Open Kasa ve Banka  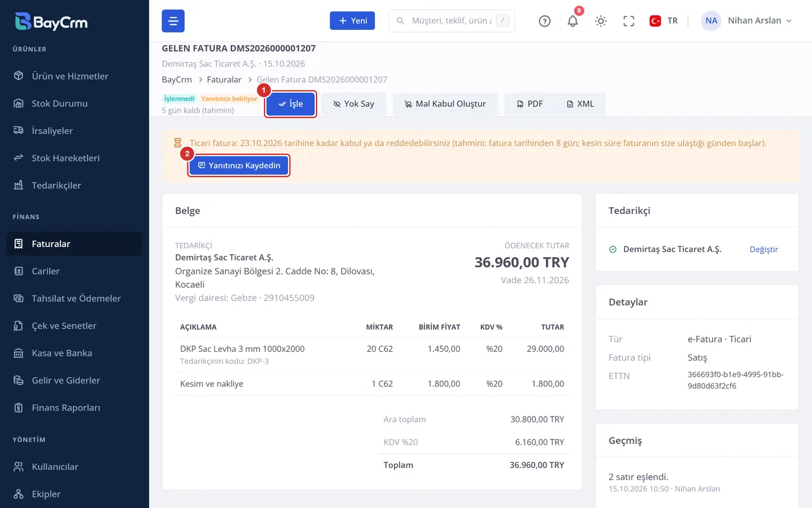[x=74, y=353]
